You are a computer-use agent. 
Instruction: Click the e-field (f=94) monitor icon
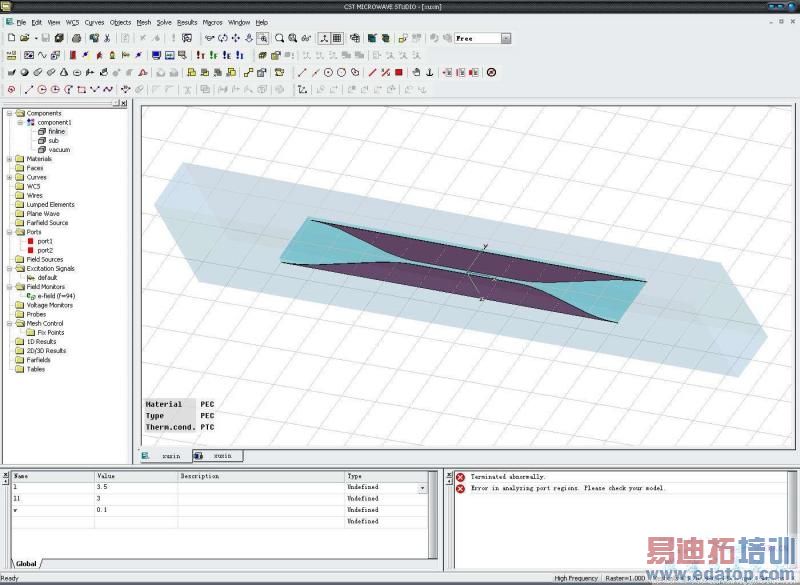(32, 296)
